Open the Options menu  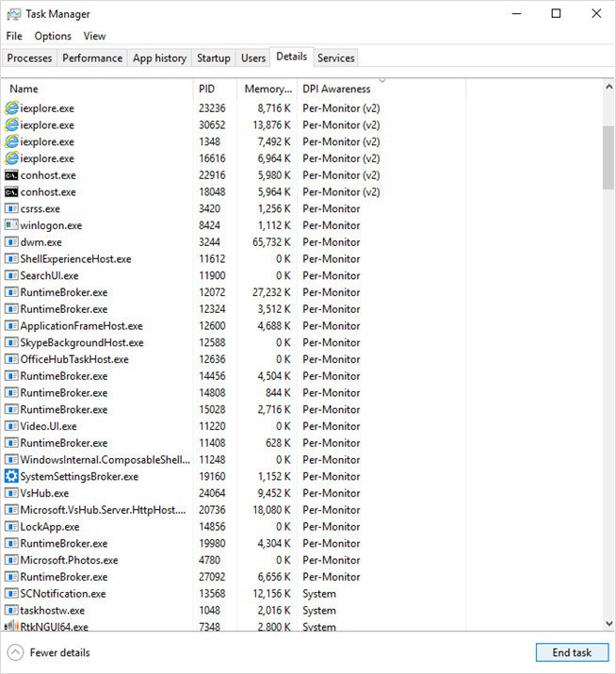(x=53, y=36)
